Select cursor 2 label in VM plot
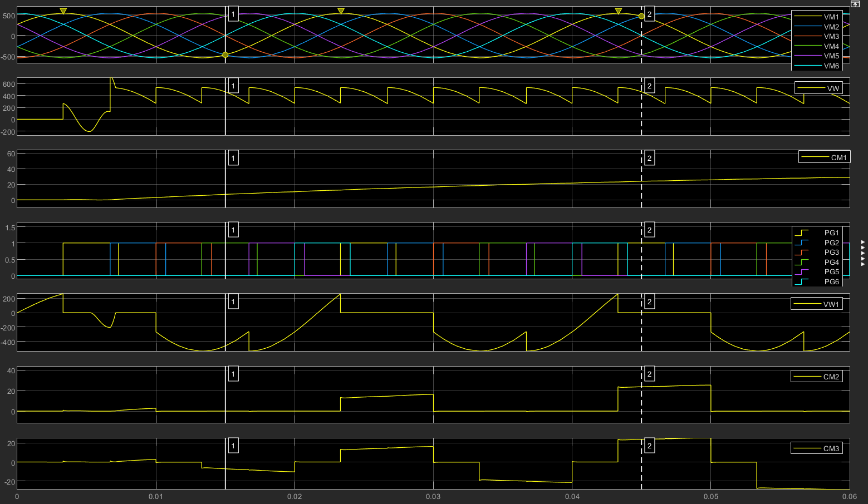The height and width of the screenshot is (504, 868). [x=649, y=14]
